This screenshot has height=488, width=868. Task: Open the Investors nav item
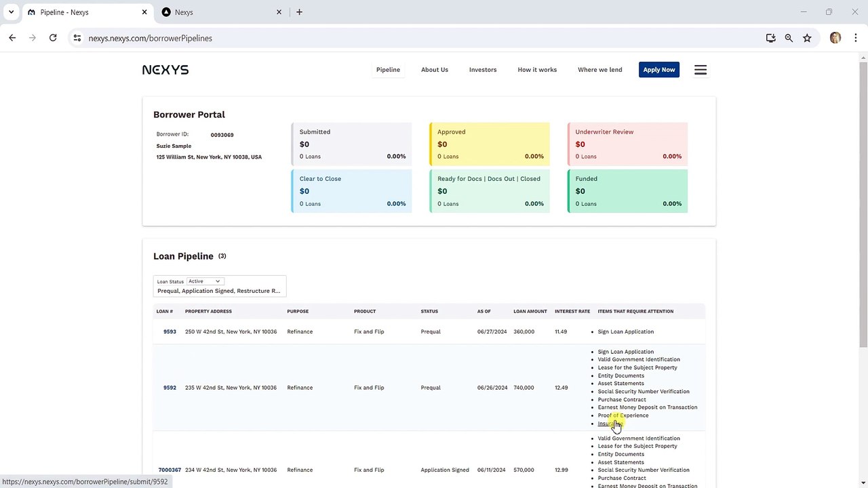tap(483, 70)
